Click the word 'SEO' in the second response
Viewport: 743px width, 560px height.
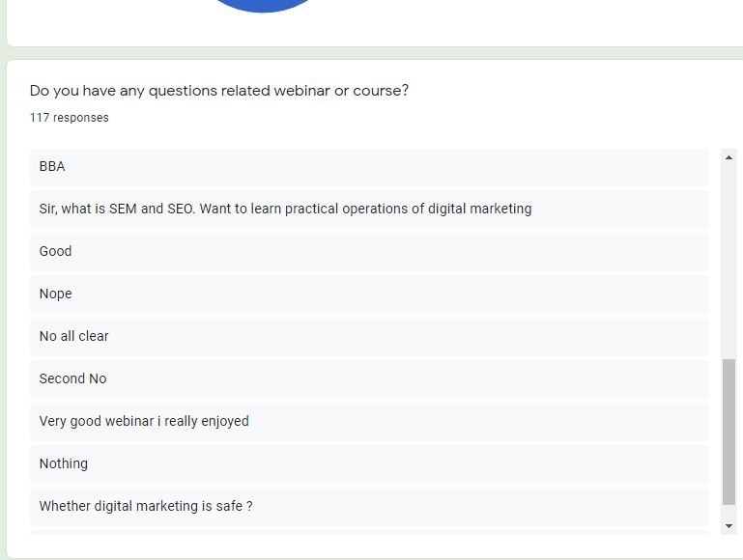[180, 209]
